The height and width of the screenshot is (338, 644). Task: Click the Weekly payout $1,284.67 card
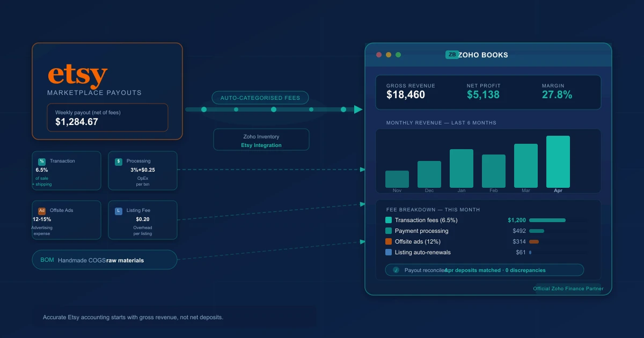coord(107,117)
